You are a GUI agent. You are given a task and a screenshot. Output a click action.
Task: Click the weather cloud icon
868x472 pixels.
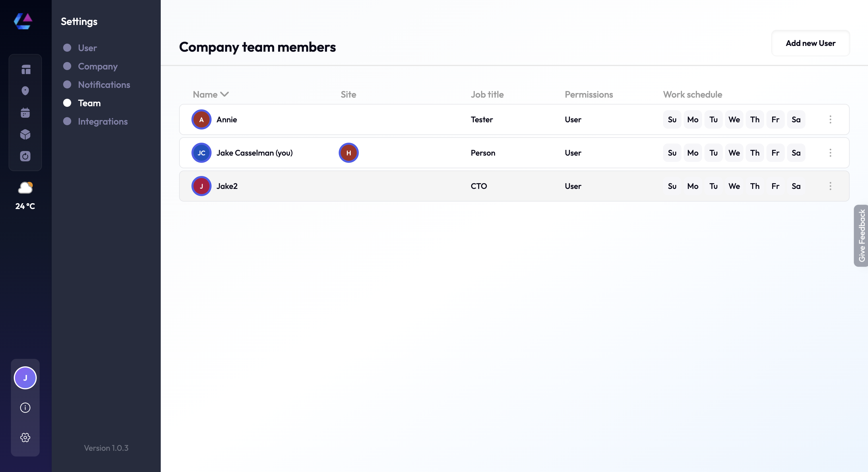[x=25, y=187]
